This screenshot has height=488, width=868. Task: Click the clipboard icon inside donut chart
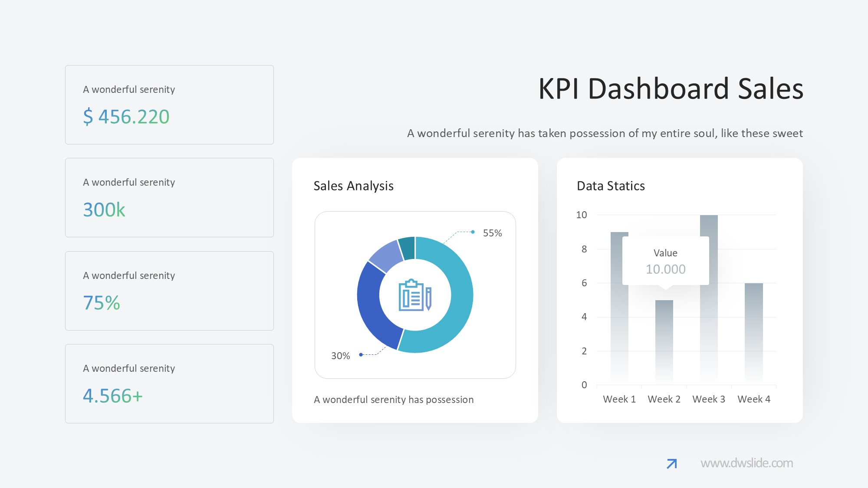point(414,295)
